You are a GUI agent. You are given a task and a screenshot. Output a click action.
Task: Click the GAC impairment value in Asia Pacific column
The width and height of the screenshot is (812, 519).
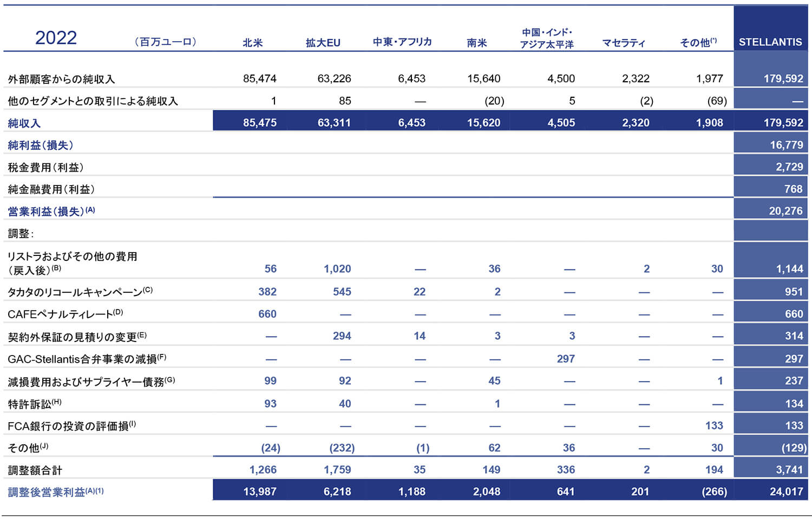pyautogui.click(x=566, y=358)
